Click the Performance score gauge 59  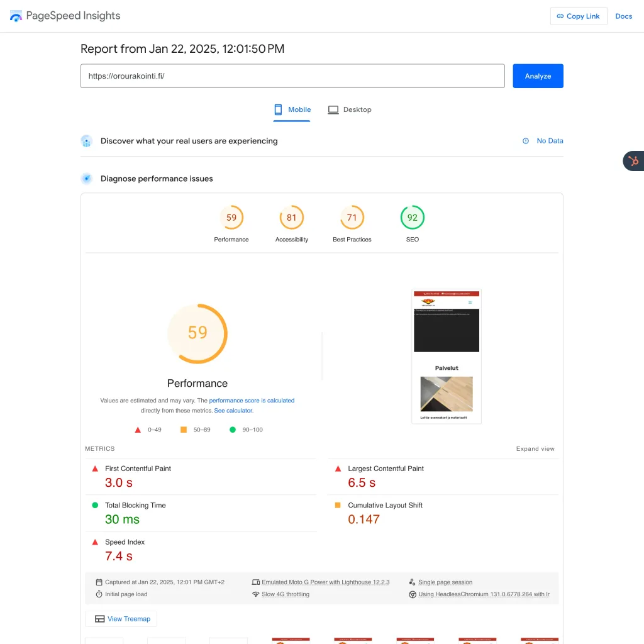pyautogui.click(x=231, y=218)
